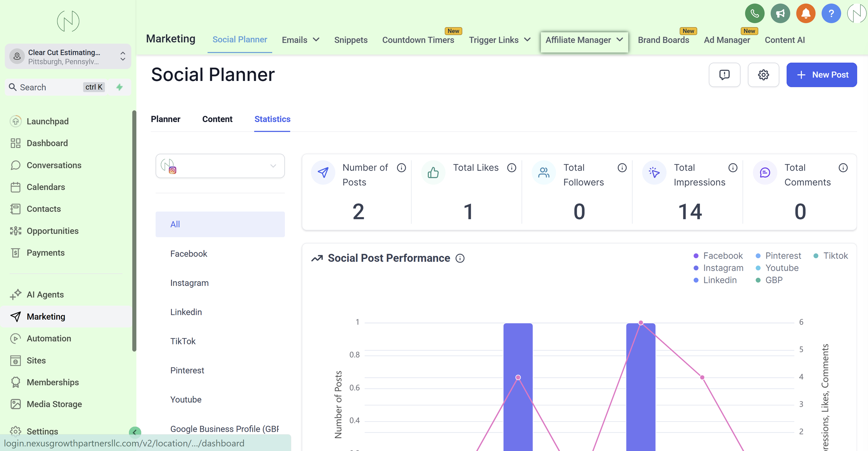
Task: Click the green phone dialer icon
Action: (x=754, y=14)
